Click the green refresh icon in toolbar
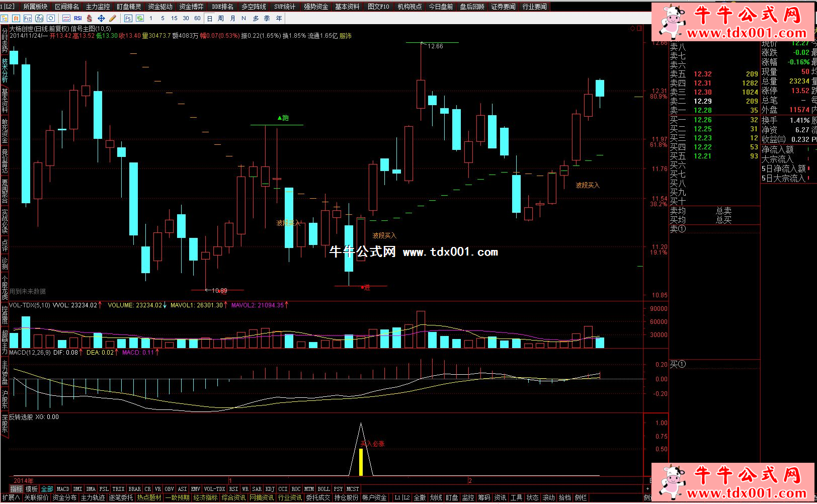 [140, 18]
